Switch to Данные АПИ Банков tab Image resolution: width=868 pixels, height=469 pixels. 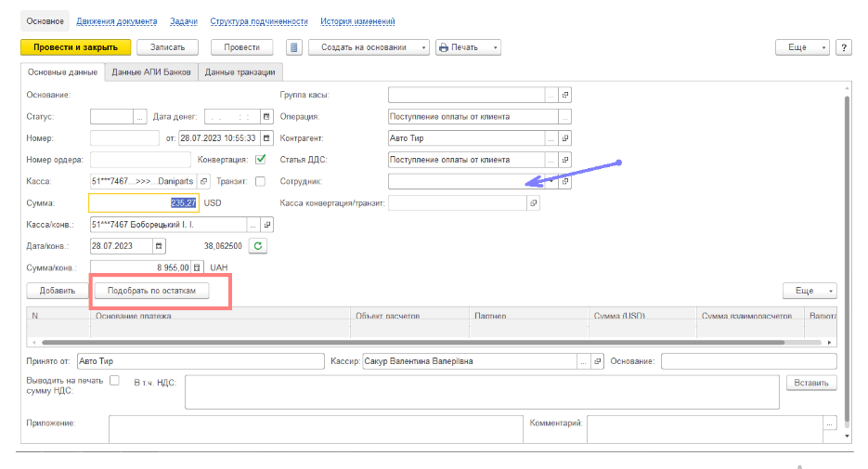(151, 72)
